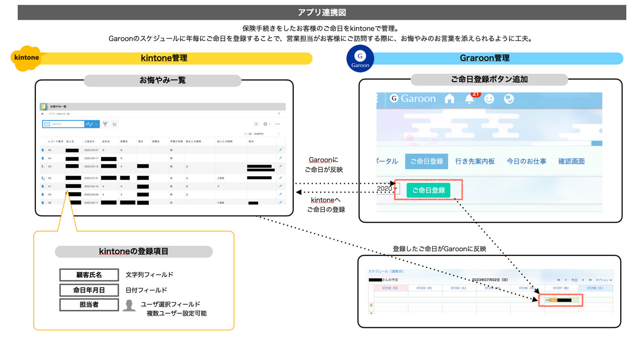Click 今日 in schedule navigation
The height and width of the screenshot is (362, 644).
[x=575, y=280]
